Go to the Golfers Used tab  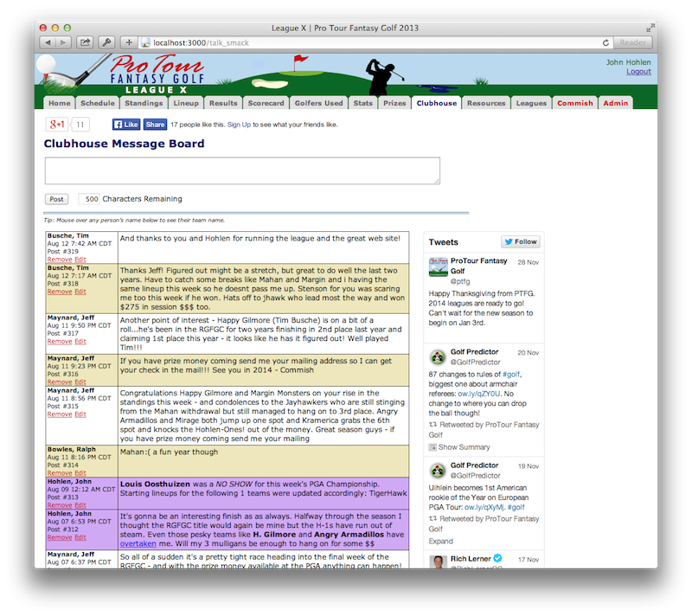(x=318, y=103)
